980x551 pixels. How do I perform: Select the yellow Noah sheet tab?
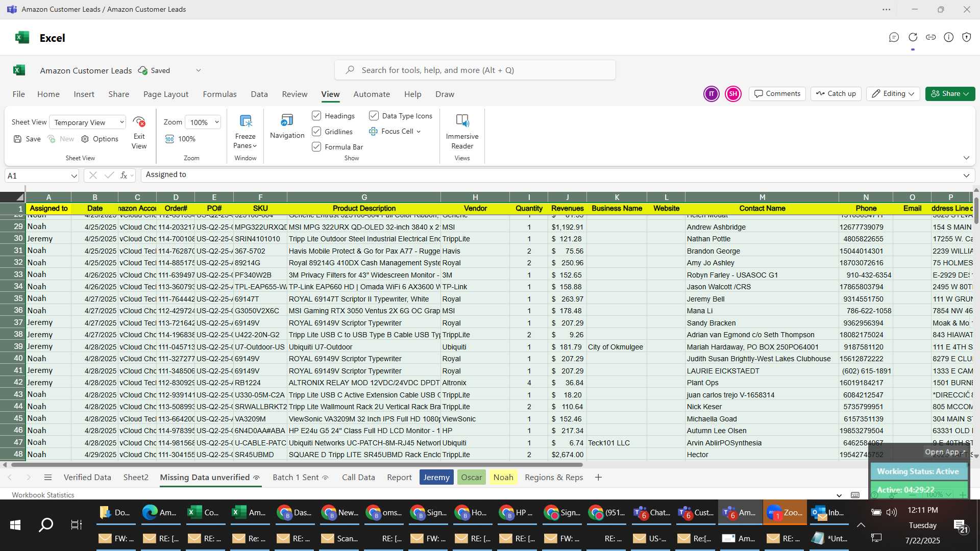[503, 478]
